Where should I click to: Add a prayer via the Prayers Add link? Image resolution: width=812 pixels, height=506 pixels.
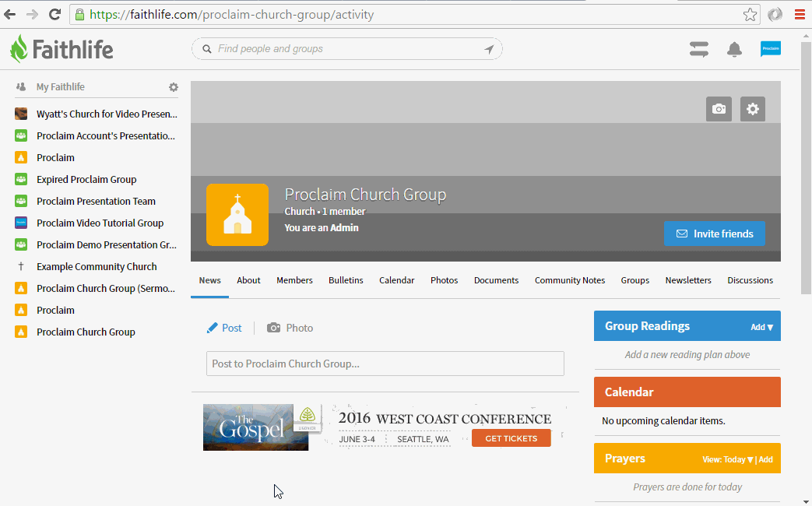point(766,459)
